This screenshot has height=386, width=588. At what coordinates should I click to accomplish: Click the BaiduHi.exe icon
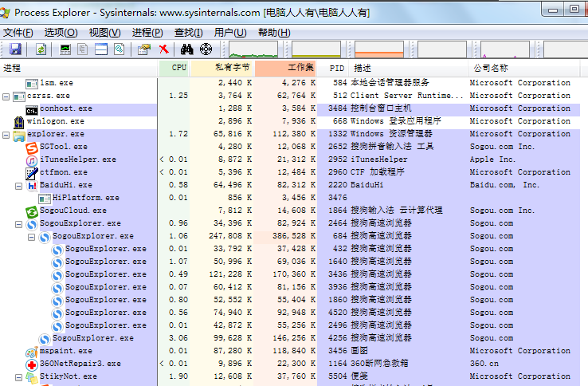(32, 186)
